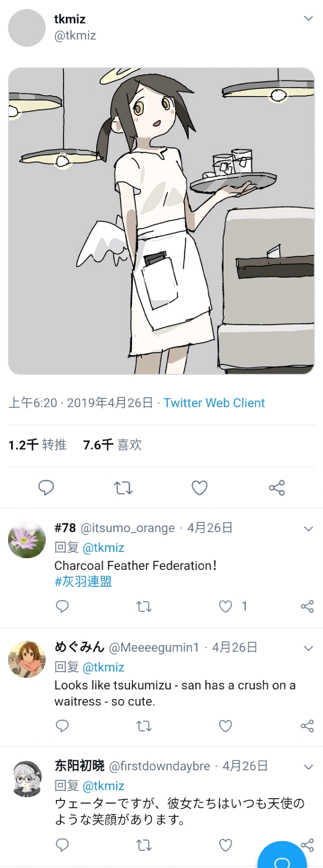The height and width of the screenshot is (868, 323).
Task: Open the #灰羽連盟 hashtag
Action: point(83,582)
